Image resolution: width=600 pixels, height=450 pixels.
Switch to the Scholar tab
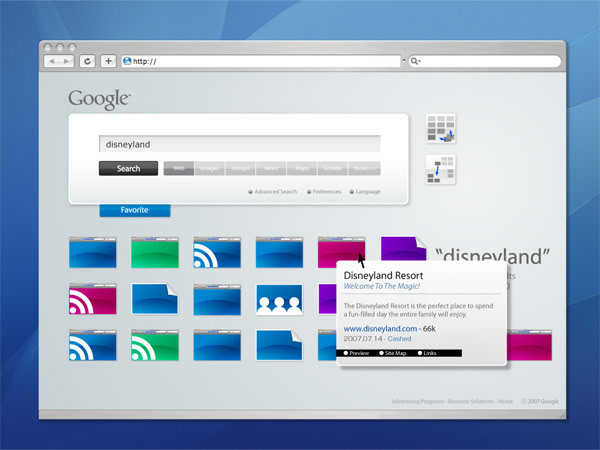point(333,168)
